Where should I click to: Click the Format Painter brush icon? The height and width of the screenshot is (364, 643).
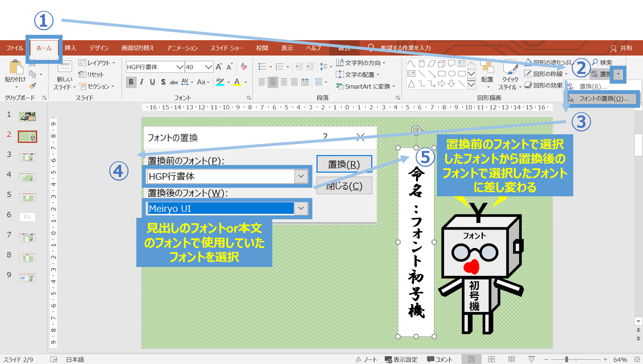(32, 86)
